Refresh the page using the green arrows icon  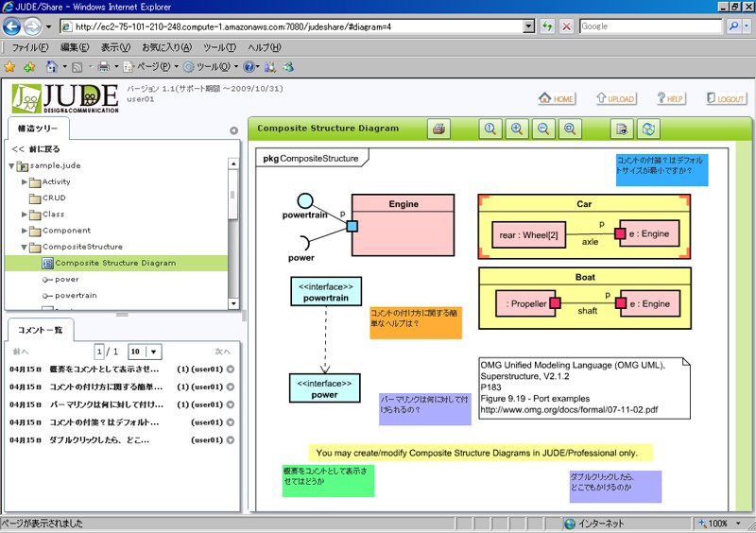click(547, 26)
